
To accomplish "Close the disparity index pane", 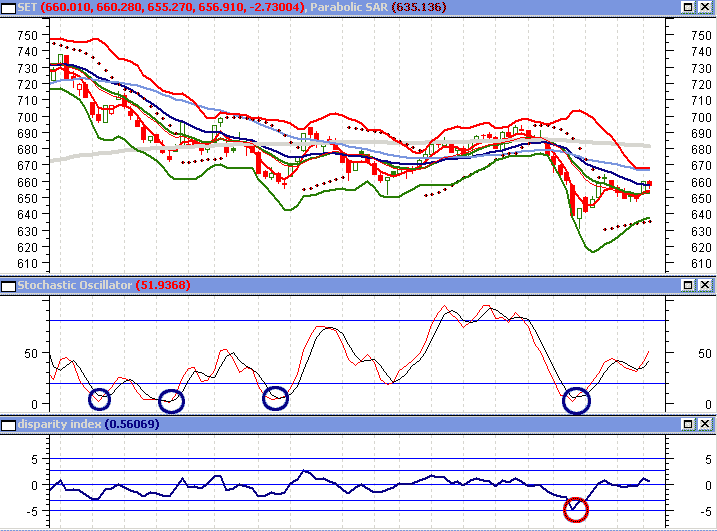I will click(x=705, y=424).
